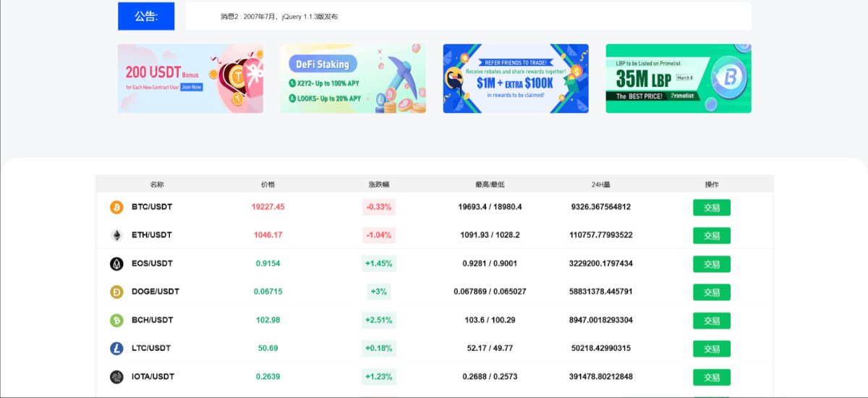Click the 52.17 / 49.77 high/low value
This screenshot has height=398, width=868.
click(x=490, y=348)
